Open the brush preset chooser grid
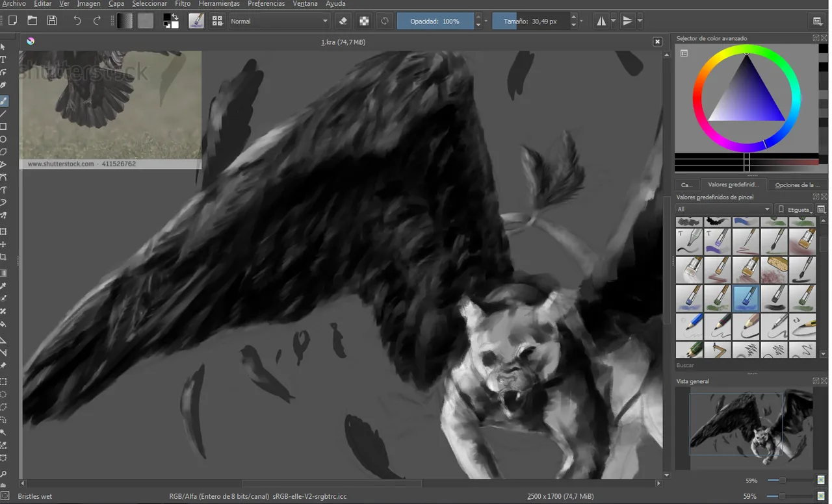 click(x=217, y=21)
